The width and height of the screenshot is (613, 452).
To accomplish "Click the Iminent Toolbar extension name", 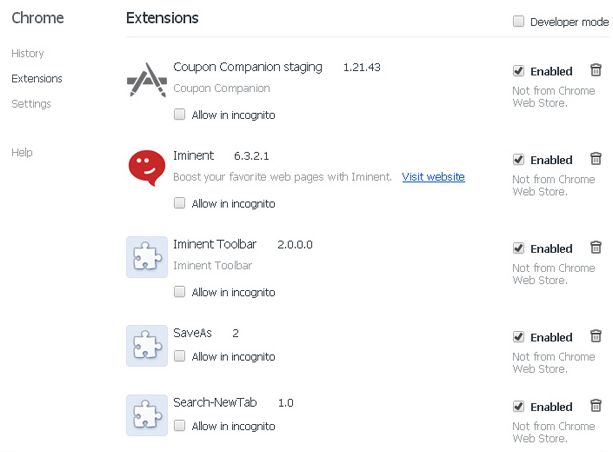I will (x=215, y=244).
